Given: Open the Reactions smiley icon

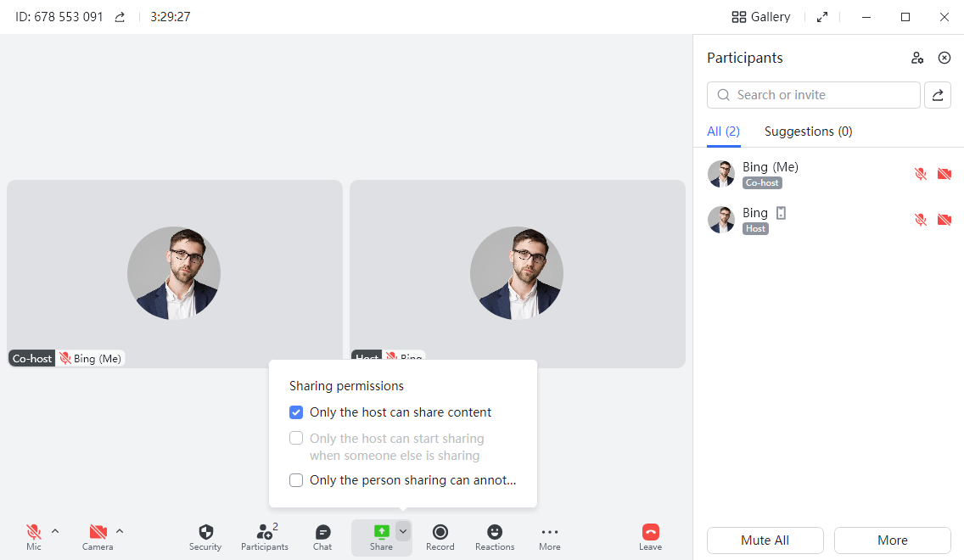Looking at the screenshot, I should 495,533.
